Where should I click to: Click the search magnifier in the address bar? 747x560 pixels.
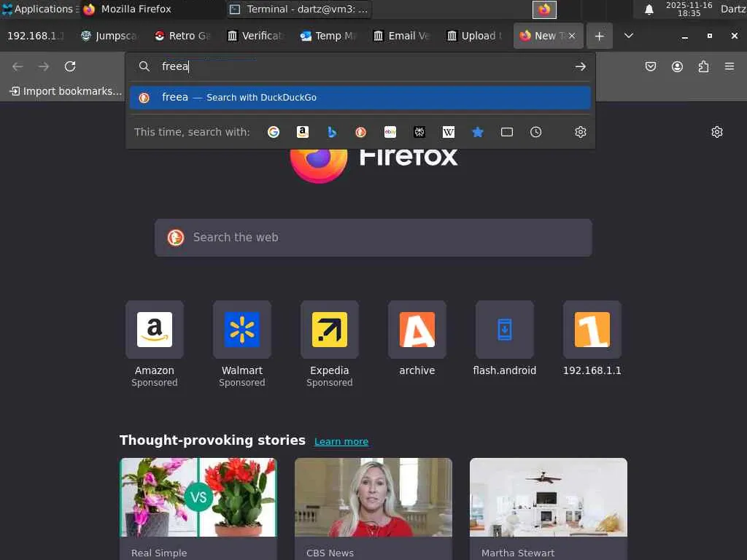point(144,66)
